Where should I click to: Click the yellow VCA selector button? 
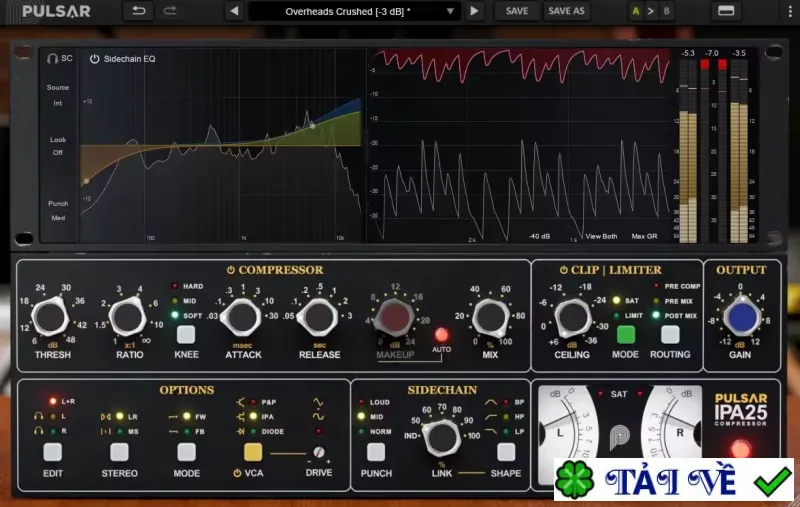[x=253, y=452]
